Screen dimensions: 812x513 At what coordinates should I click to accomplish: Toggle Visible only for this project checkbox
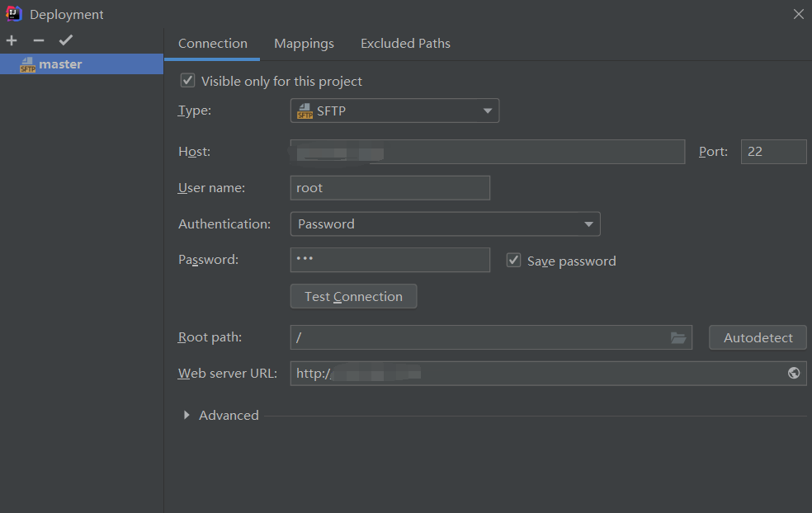pyautogui.click(x=187, y=81)
